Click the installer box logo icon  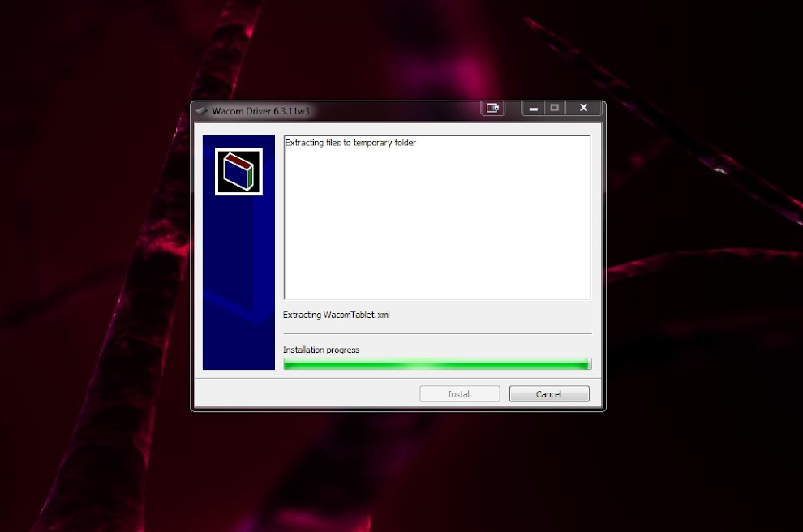coord(238,172)
